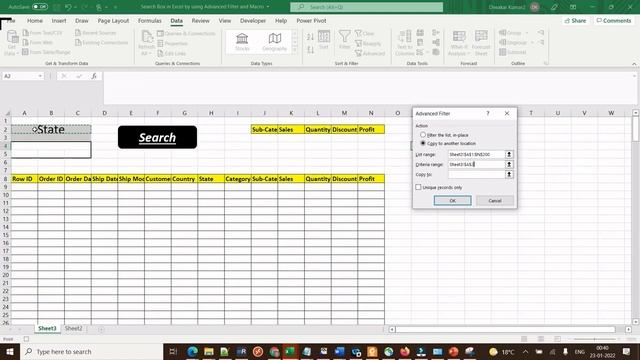Click Sort A to Z icon
This screenshot has width=640, height=360.
[x=310, y=37]
